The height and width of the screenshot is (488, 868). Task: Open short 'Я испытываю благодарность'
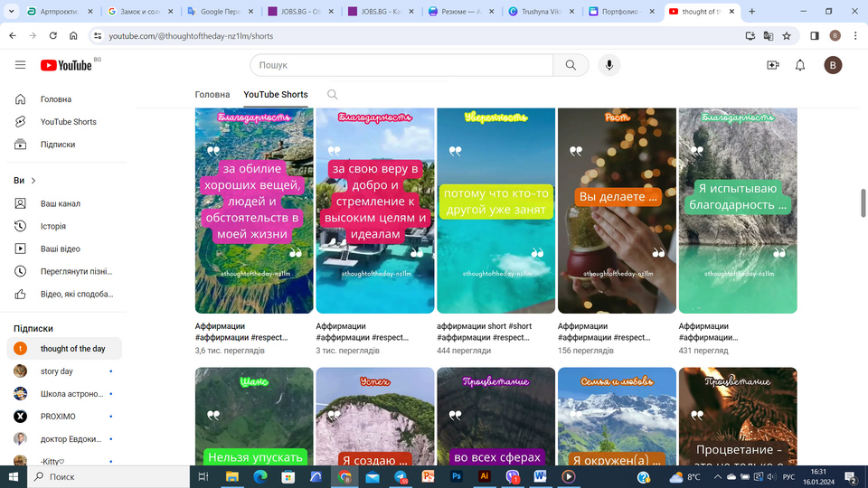click(x=738, y=211)
